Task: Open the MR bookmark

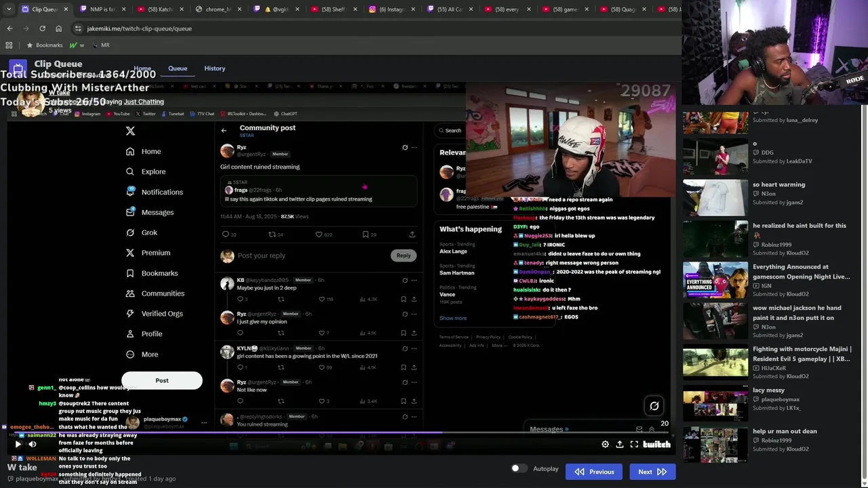Action: click(100, 45)
